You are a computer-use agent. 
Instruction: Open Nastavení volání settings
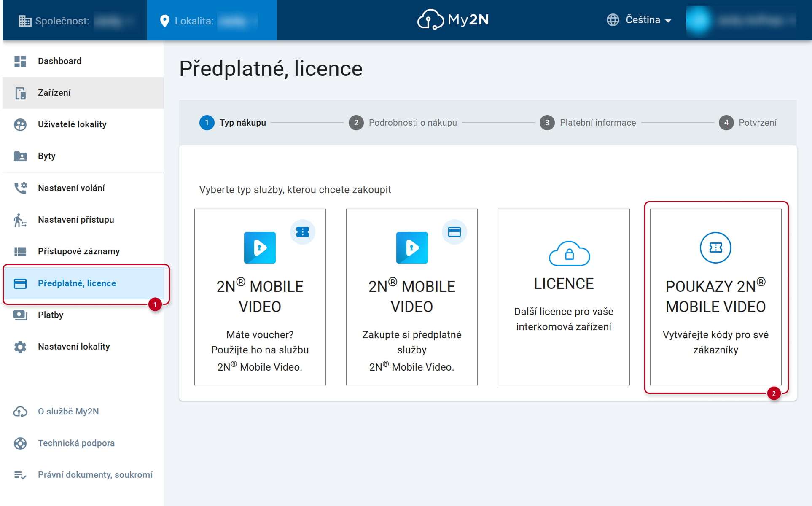coord(83,188)
